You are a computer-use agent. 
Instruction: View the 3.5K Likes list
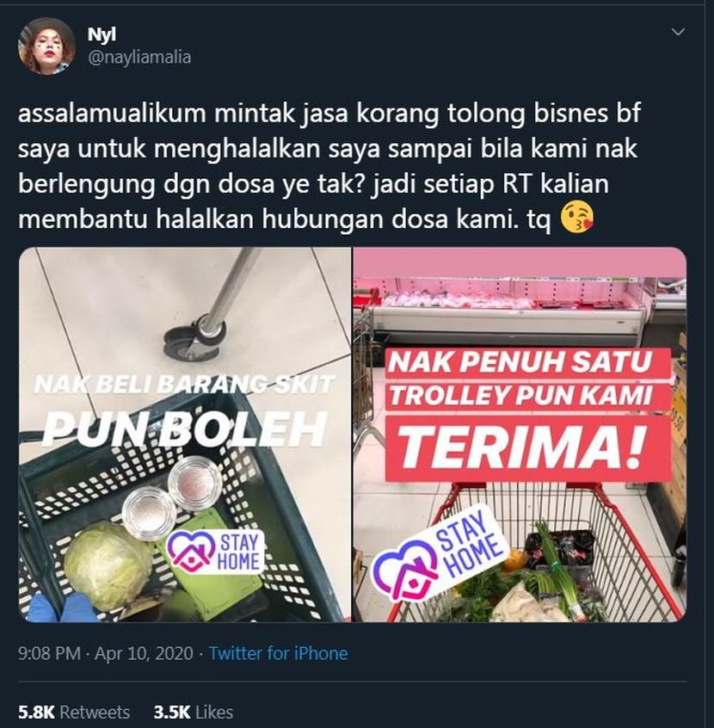coord(193,713)
